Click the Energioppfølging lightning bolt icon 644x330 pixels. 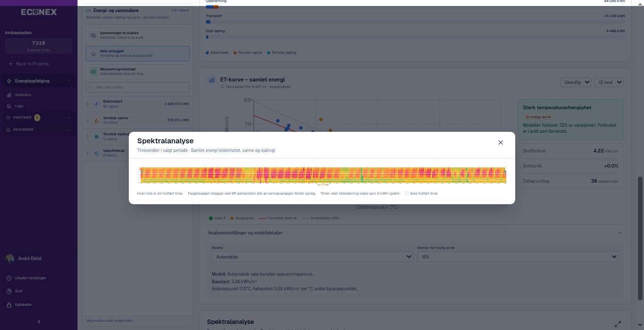pos(9,81)
